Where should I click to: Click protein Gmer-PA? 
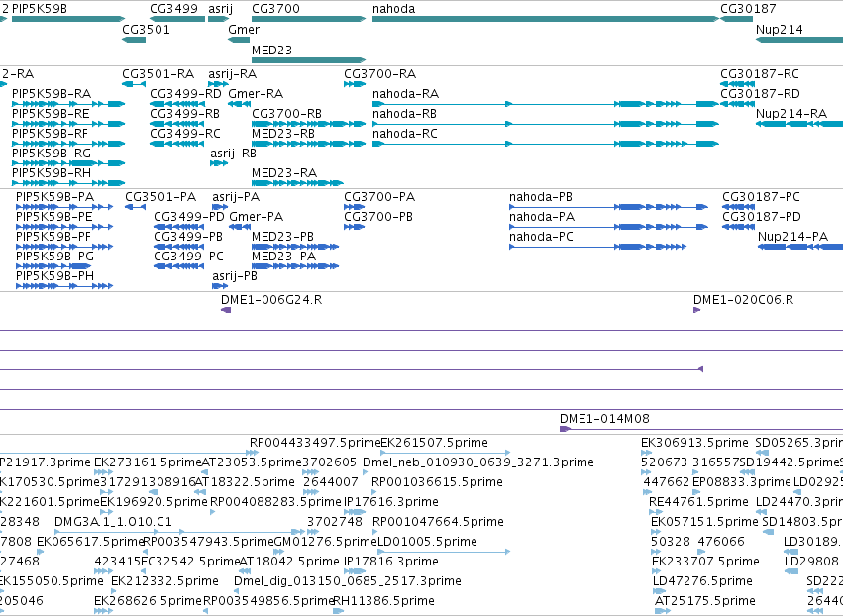pyautogui.click(x=256, y=217)
